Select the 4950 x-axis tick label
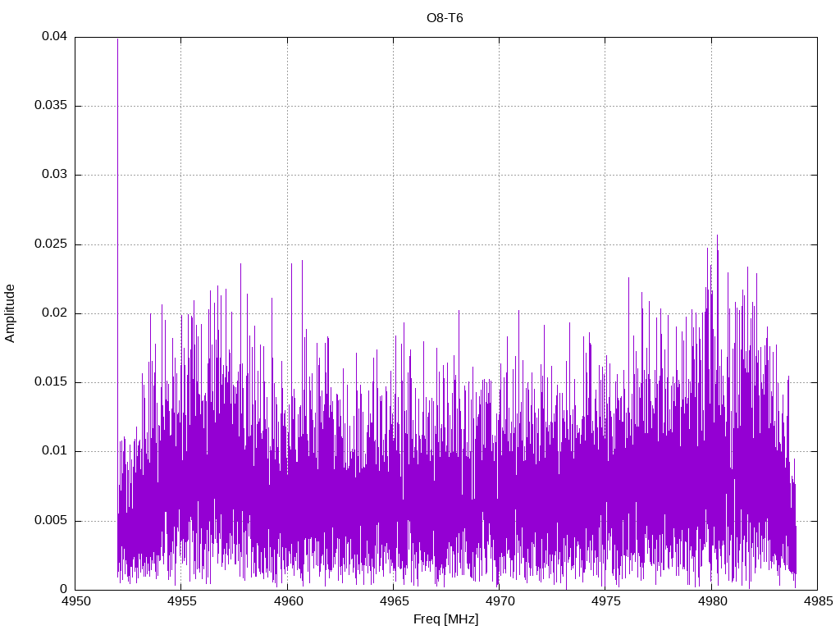This screenshot has width=840, height=630. tap(75, 601)
